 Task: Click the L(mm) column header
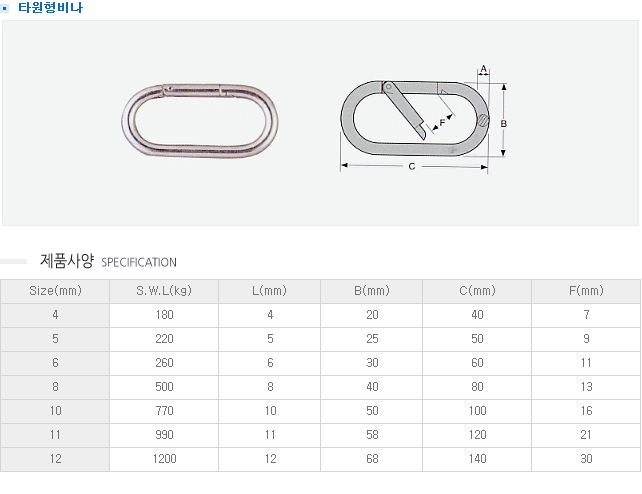tap(270, 291)
